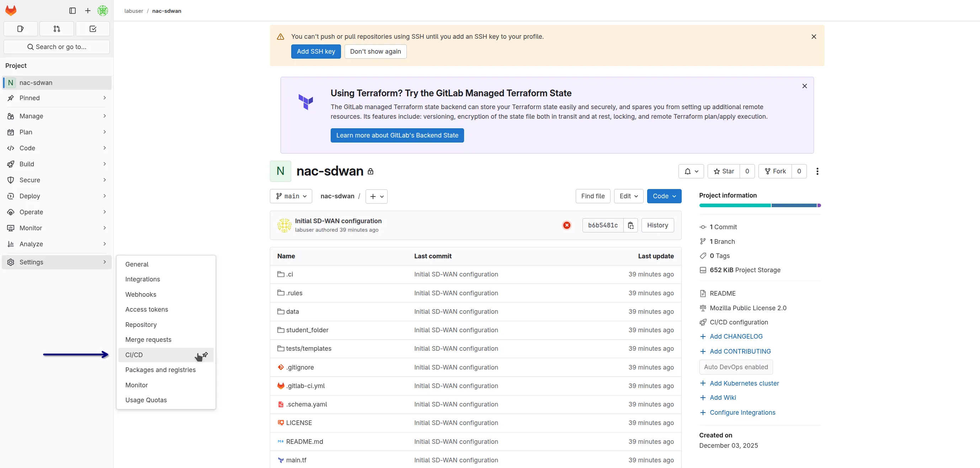
Task: Select CI/CD in the Settings submenu
Action: point(134,355)
